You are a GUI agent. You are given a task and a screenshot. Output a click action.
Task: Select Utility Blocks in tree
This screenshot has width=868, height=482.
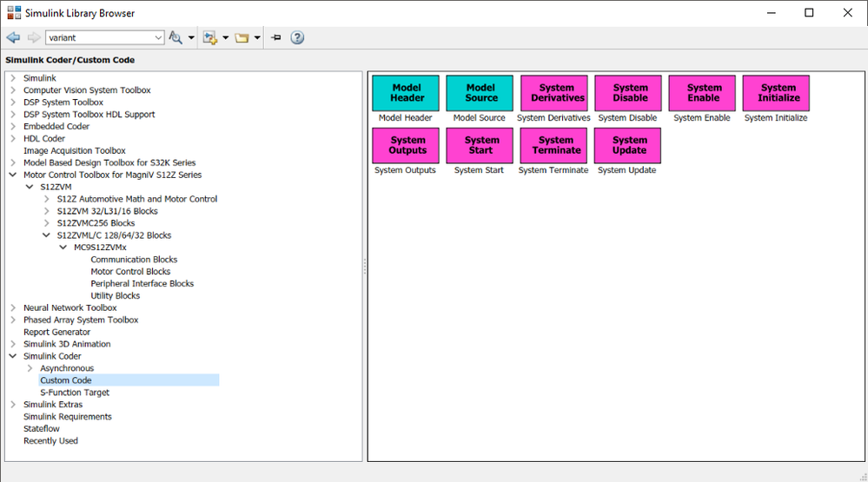click(x=116, y=296)
